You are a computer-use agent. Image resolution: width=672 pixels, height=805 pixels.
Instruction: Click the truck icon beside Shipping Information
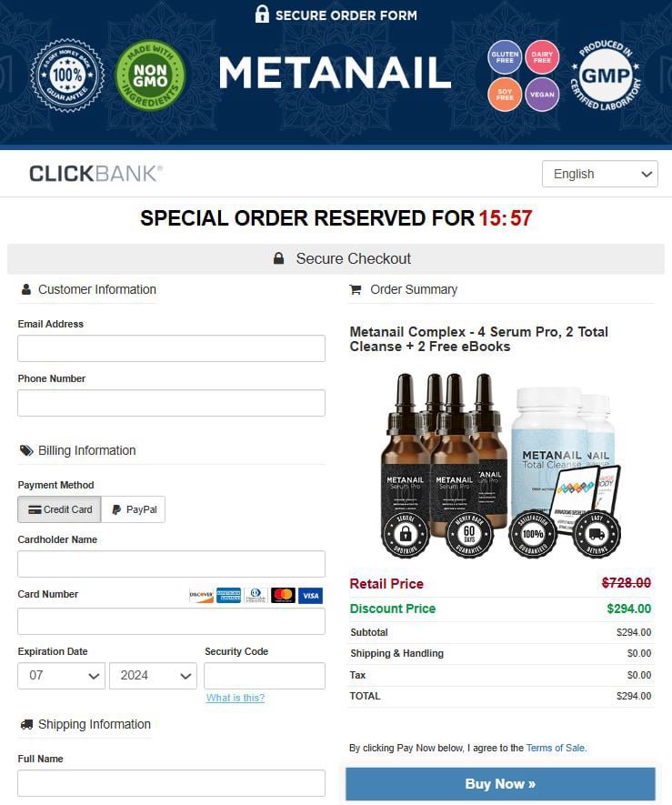point(26,724)
